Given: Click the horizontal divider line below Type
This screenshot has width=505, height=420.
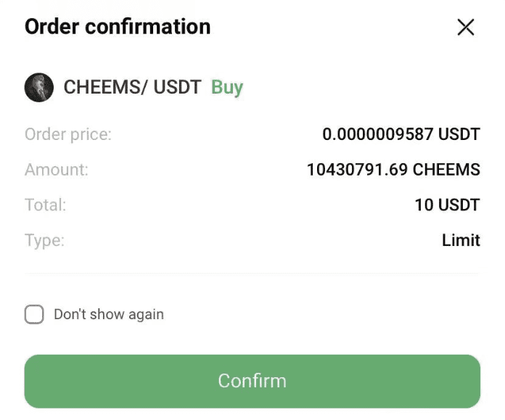Looking at the screenshot, I should pyautogui.click(x=252, y=273).
